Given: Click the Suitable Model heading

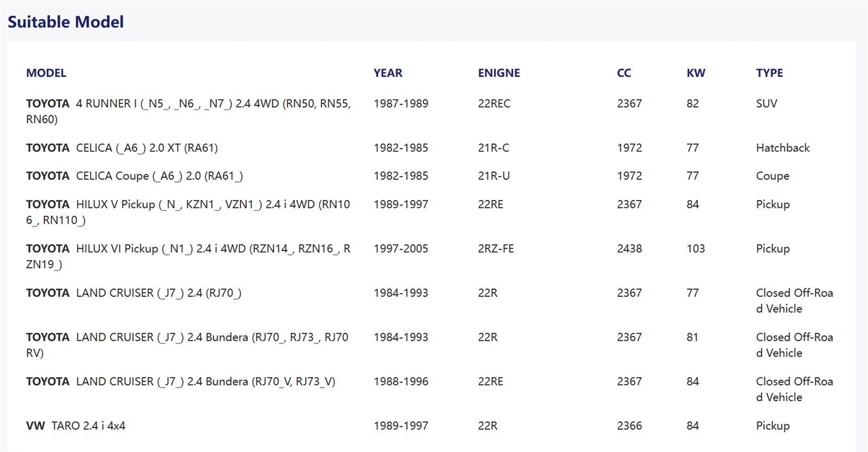Looking at the screenshot, I should pos(66,22).
